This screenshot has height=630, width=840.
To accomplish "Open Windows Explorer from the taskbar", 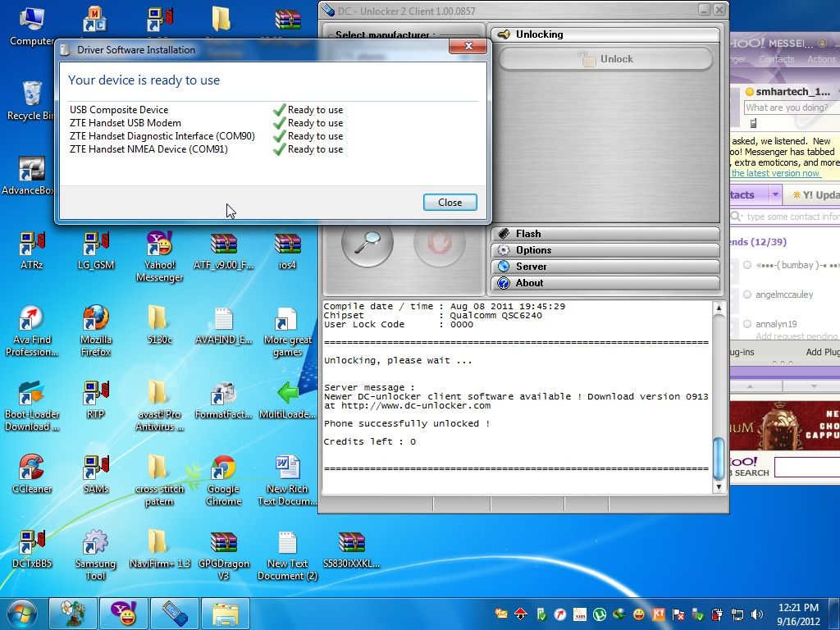I will (x=226, y=614).
